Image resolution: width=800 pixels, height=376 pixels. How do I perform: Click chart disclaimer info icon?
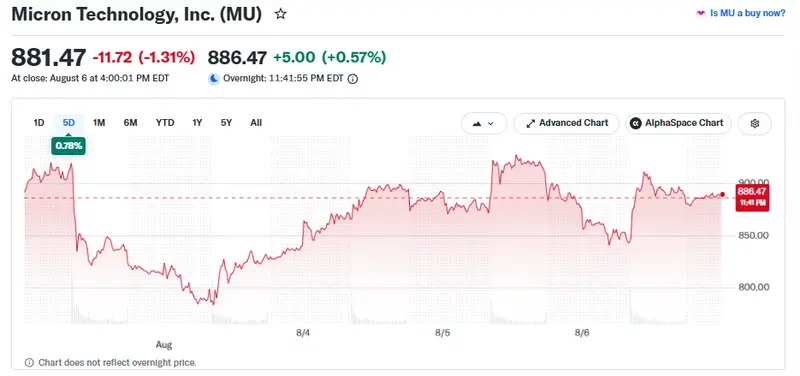[x=29, y=363]
